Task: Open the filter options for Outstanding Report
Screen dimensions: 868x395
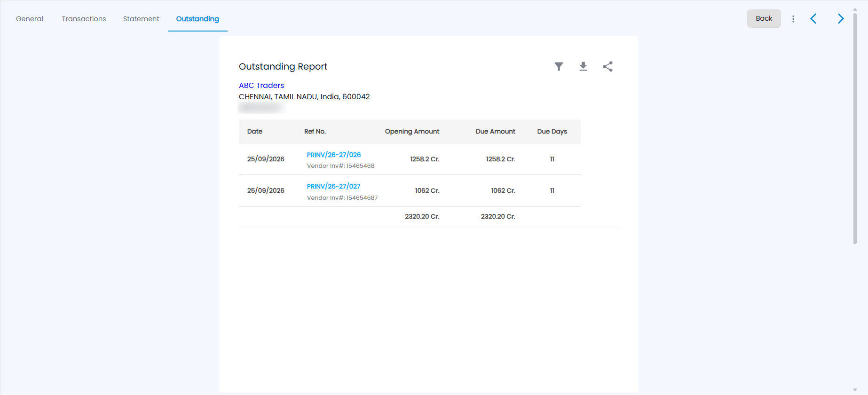Action: [559, 66]
